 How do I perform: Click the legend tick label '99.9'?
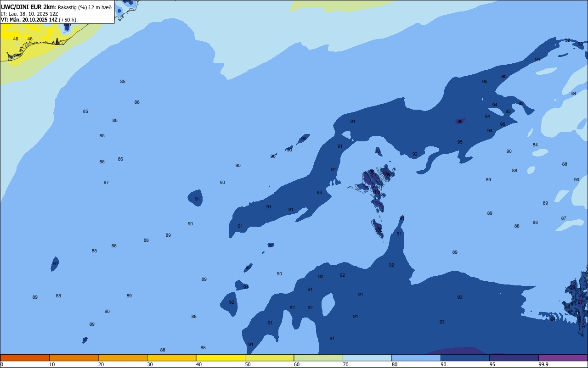543,364
